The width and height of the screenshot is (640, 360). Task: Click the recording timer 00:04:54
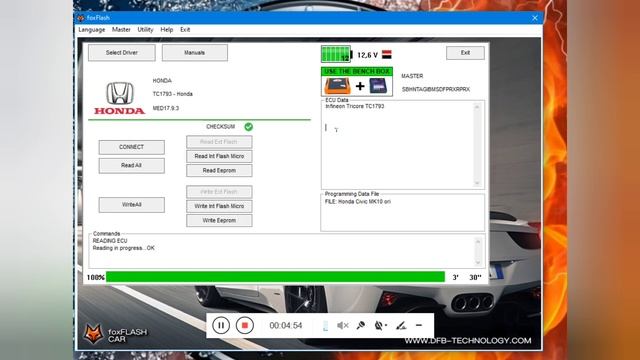click(x=286, y=325)
